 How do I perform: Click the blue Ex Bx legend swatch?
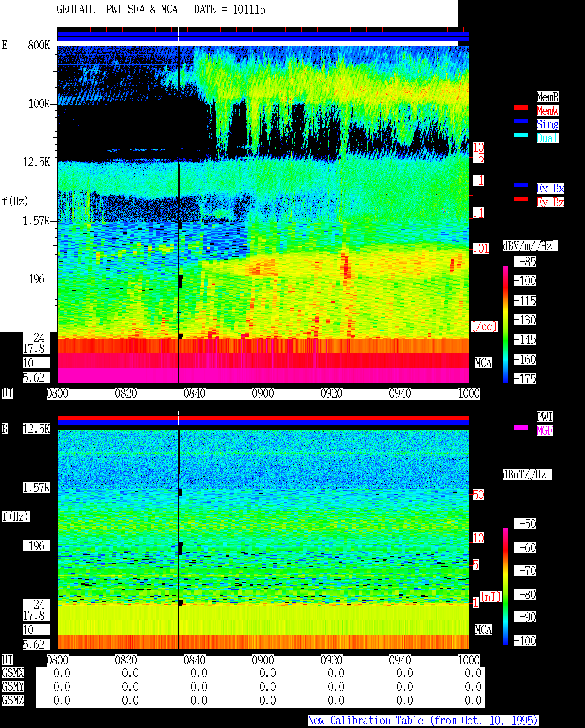[521, 186]
